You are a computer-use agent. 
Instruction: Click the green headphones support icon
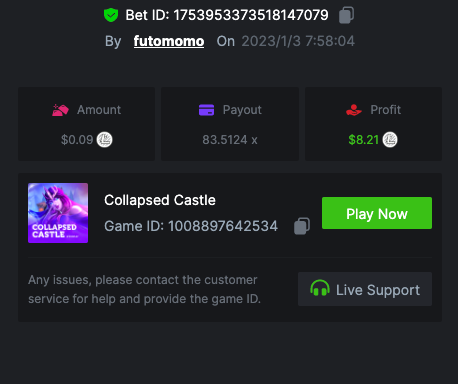coord(320,288)
